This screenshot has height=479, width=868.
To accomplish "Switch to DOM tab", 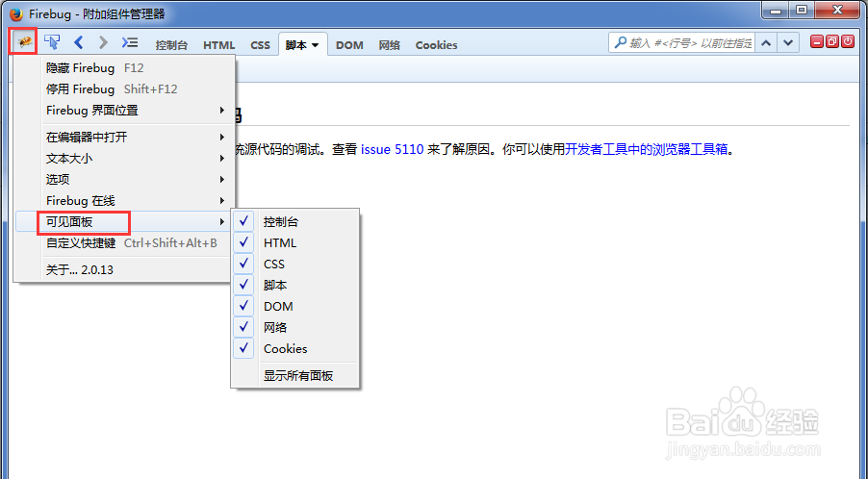I will (349, 45).
